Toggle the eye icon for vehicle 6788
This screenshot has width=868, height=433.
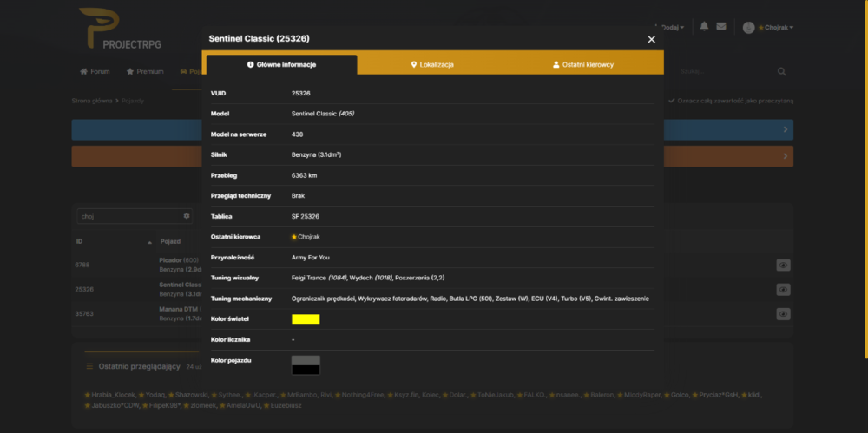(x=783, y=266)
